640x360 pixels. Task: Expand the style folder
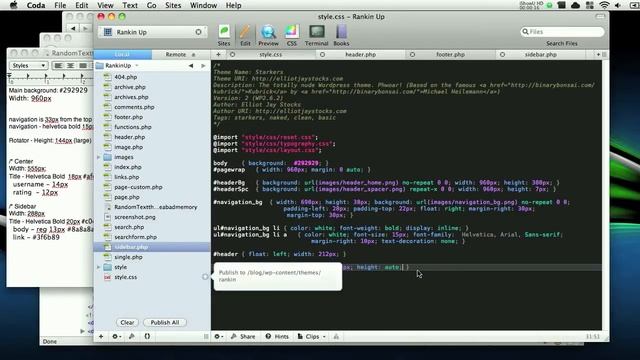pos(98,267)
